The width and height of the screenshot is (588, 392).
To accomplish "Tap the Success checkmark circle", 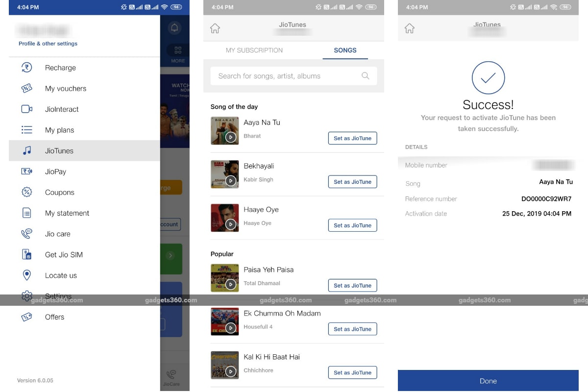I will coord(488,78).
